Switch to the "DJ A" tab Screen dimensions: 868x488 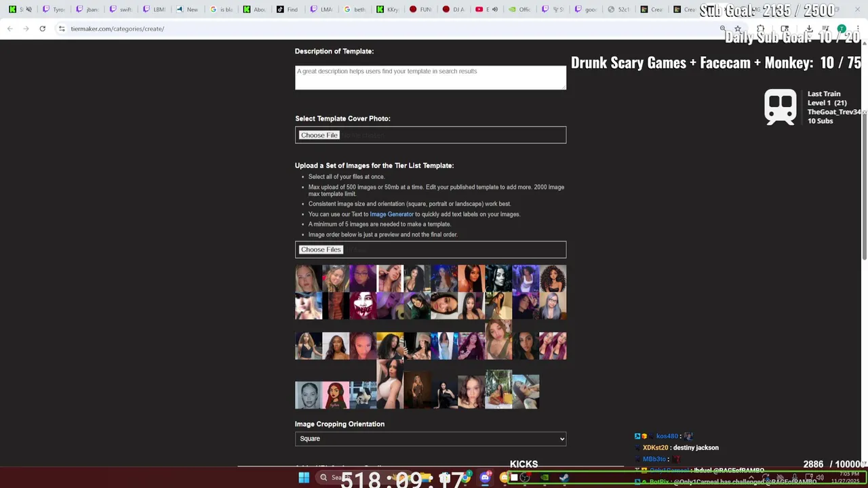point(454,9)
